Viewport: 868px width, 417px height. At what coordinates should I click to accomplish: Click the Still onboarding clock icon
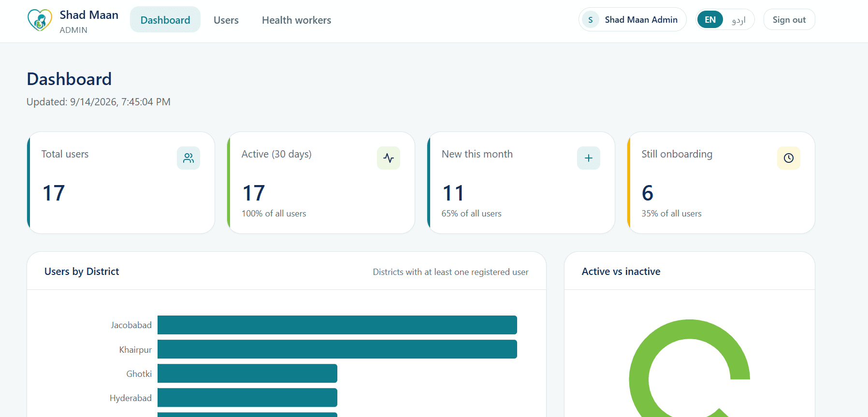coord(789,158)
